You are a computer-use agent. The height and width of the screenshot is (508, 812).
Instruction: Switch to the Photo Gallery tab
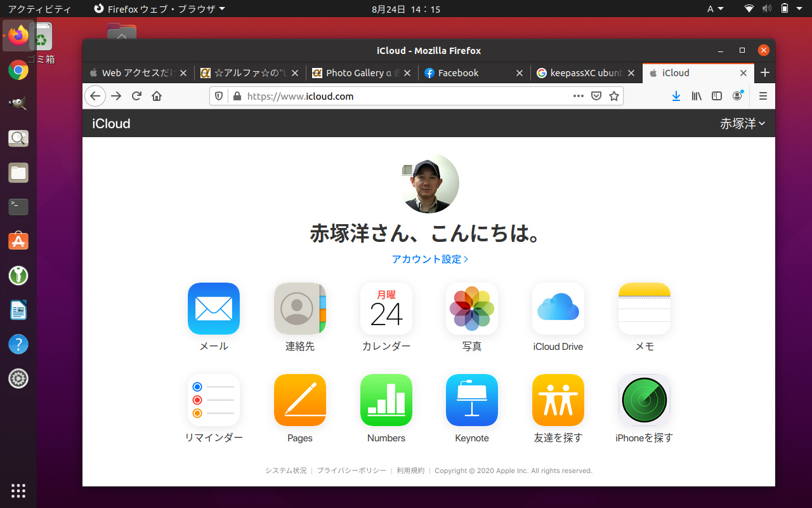click(x=362, y=73)
